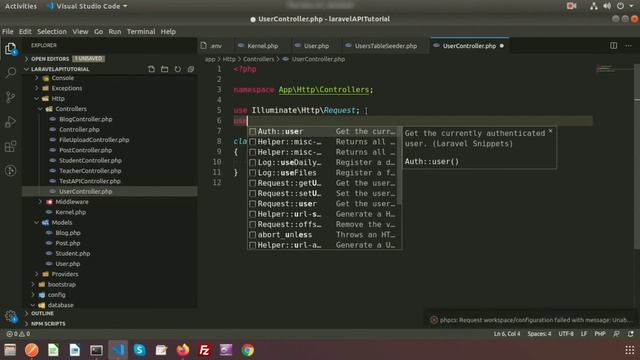Click the errors and warnings counter
Viewport: 640px width, 360px height.
18,333
